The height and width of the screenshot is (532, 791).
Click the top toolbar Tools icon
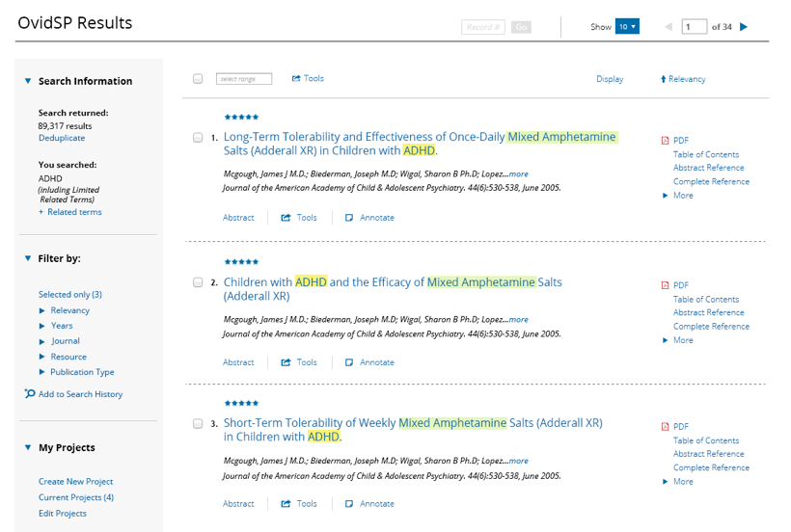(x=296, y=79)
